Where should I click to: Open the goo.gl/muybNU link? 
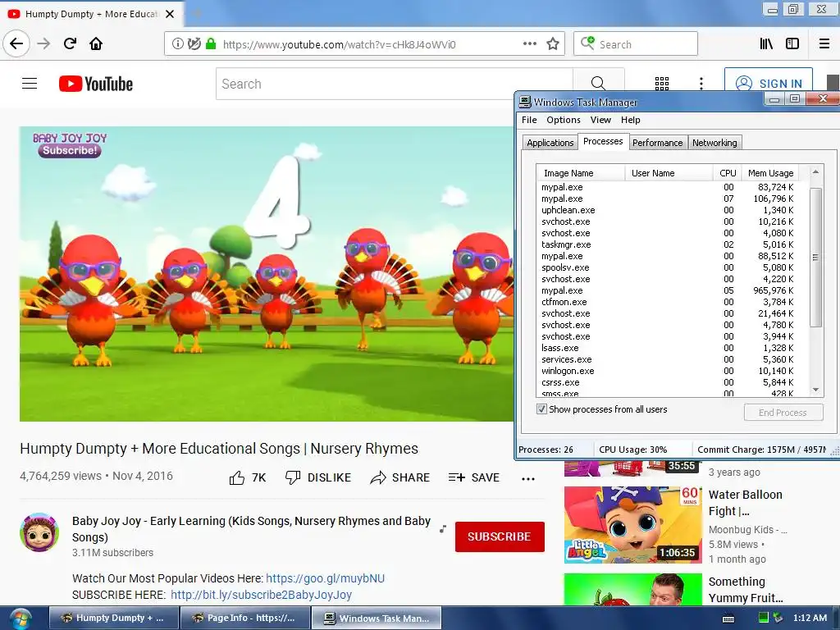[x=325, y=578]
